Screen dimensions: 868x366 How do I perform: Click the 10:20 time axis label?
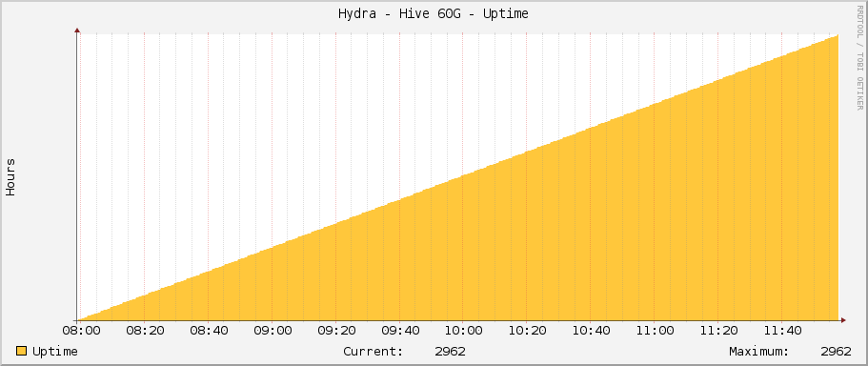pos(527,331)
